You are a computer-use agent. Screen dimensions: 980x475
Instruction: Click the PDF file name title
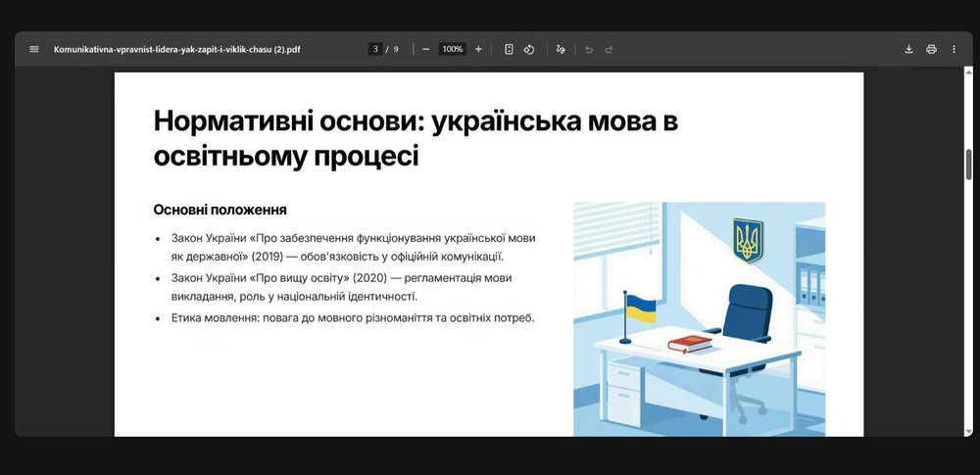[x=176, y=49]
